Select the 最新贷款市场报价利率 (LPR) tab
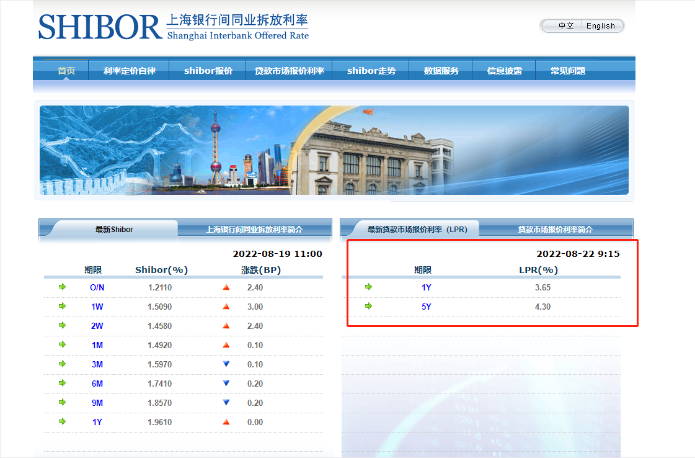The image size is (695, 458). pos(417,229)
